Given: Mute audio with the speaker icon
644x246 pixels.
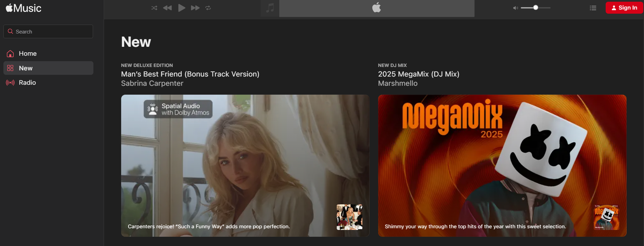Looking at the screenshot, I should click(x=515, y=8).
